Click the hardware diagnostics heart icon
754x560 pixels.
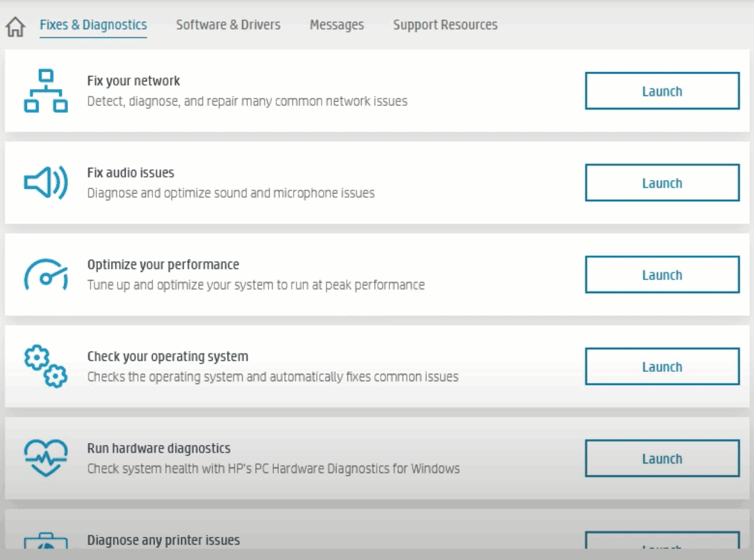(x=46, y=458)
